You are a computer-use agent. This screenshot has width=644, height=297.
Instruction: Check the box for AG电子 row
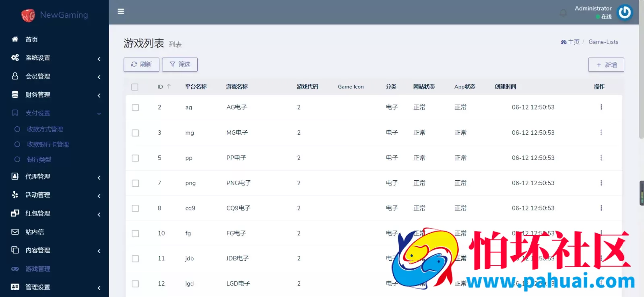point(135,107)
